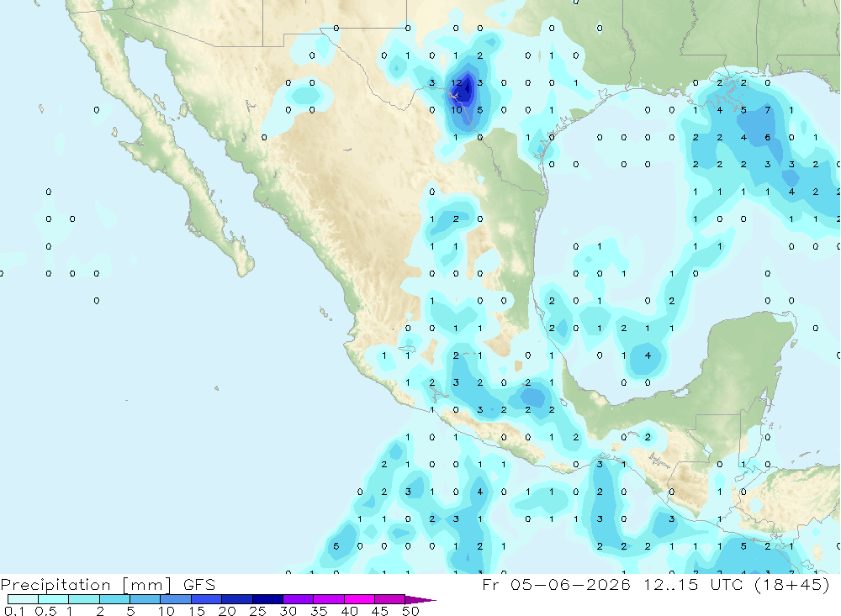Click the "0.5" legend scale label
841x616 pixels.
pos(45,611)
